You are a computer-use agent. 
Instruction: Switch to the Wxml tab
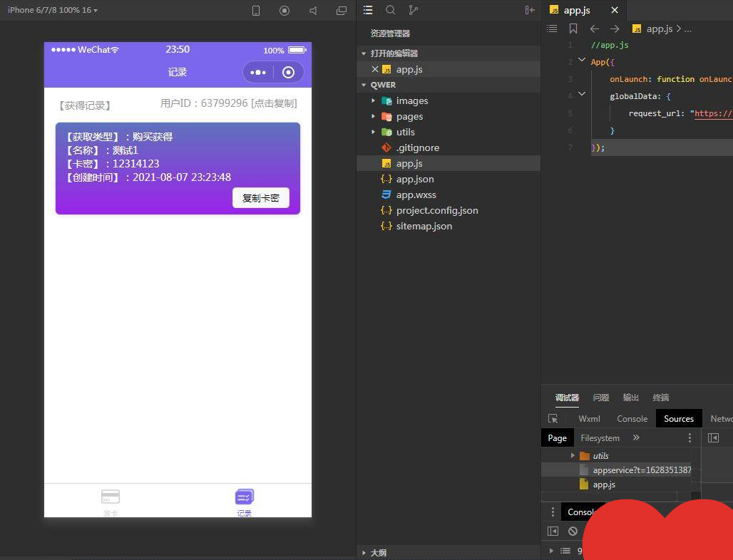589,418
